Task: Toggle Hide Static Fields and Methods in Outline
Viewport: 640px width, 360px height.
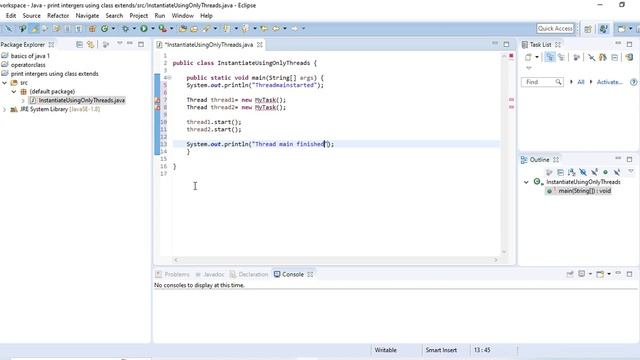Action: pyautogui.click(x=594, y=172)
